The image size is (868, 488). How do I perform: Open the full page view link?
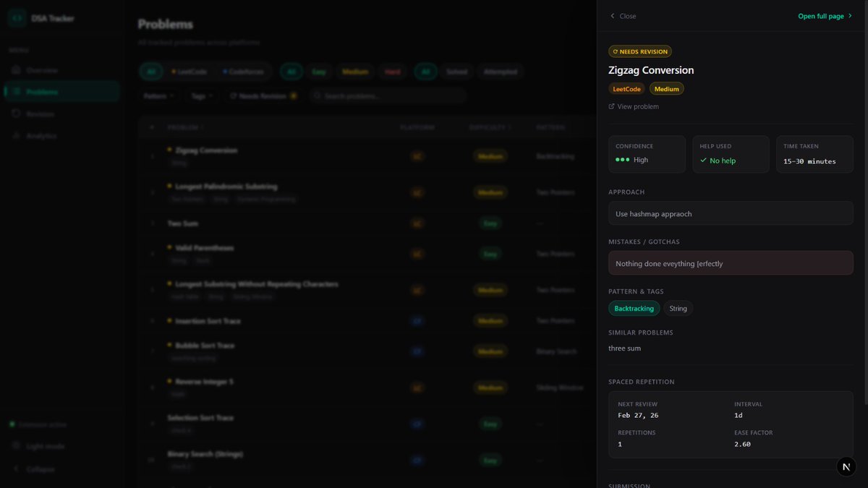click(825, 16)
